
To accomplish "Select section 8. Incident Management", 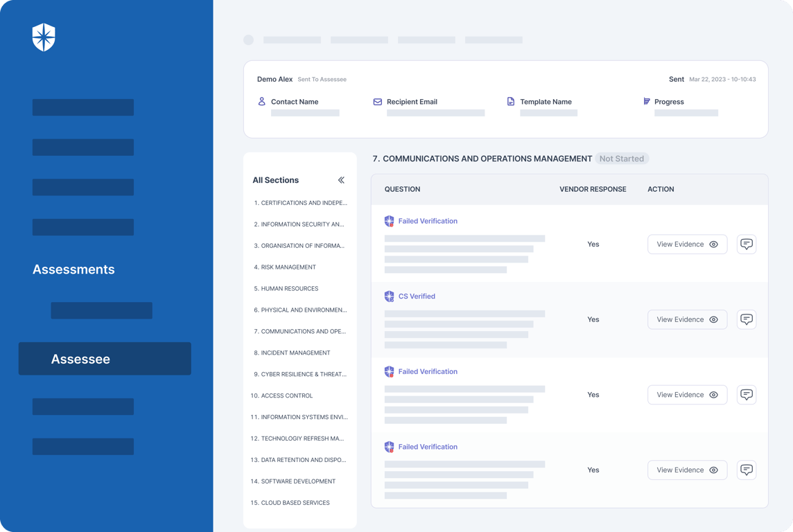I will pos(292,353).
